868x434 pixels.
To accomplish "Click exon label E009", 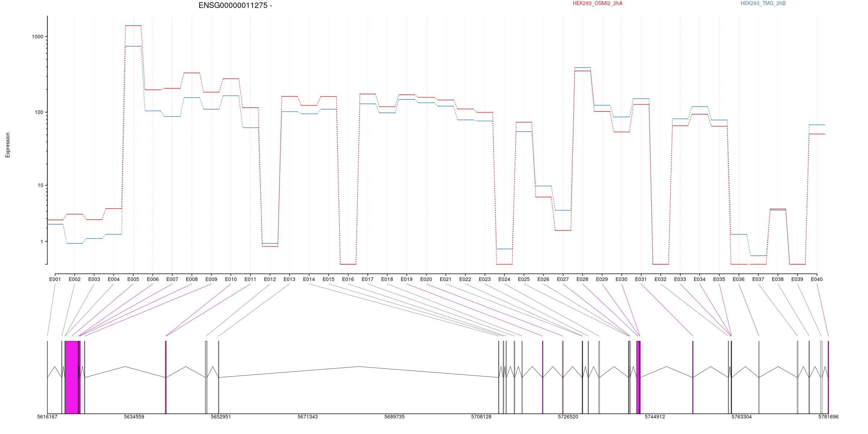I will point(211,279).
